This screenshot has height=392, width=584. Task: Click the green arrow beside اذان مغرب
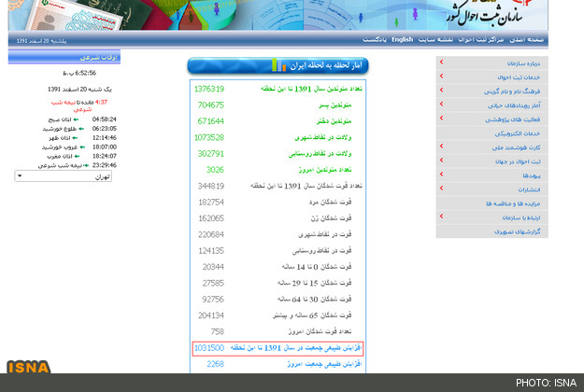pyautogui.click(x=77, y=156)
